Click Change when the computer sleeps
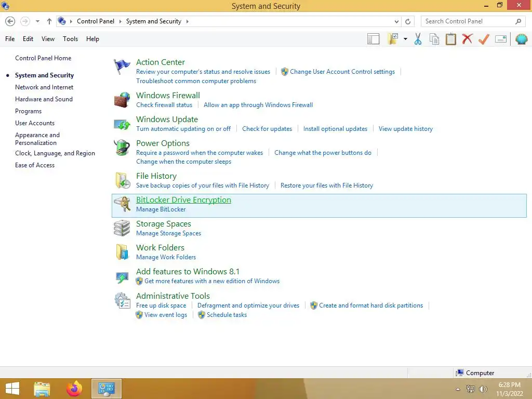The width and height of the screenshot is (532, 399). pos(183,162)
